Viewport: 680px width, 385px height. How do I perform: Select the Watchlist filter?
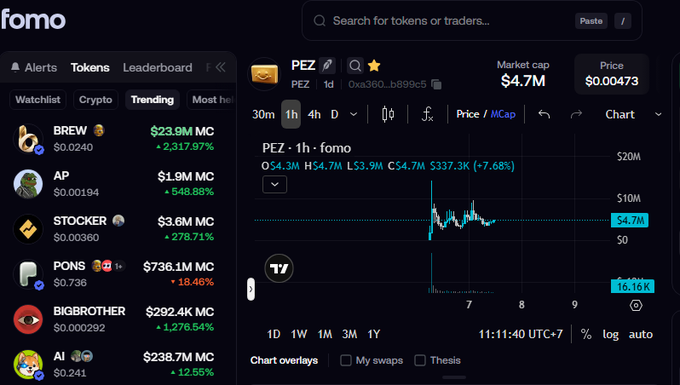[x=38, y=100]
